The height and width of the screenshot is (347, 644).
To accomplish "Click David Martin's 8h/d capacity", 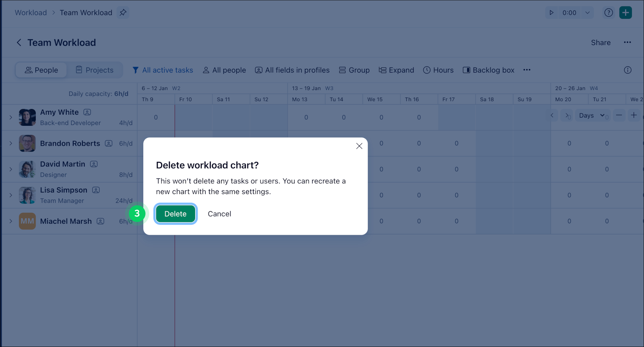I will [x=126, y=175].
